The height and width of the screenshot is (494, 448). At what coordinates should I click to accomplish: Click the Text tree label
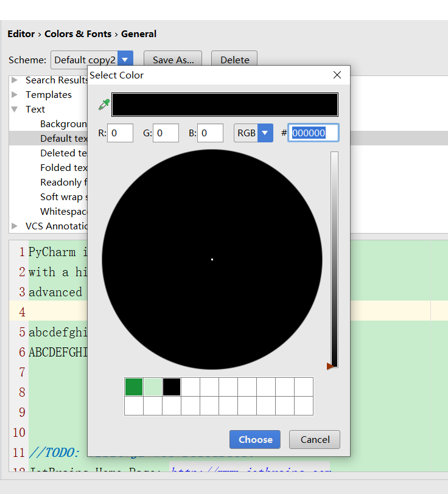click(35, 109)
